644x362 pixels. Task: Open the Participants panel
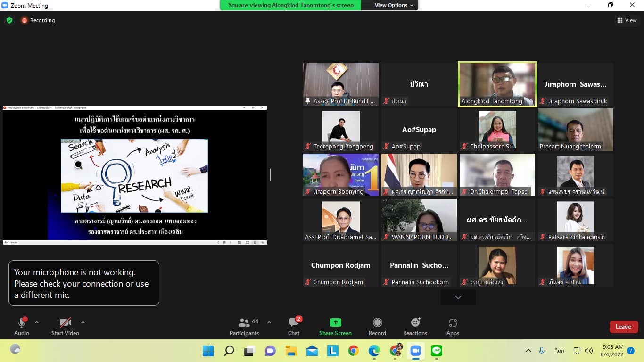click(244, 326)
